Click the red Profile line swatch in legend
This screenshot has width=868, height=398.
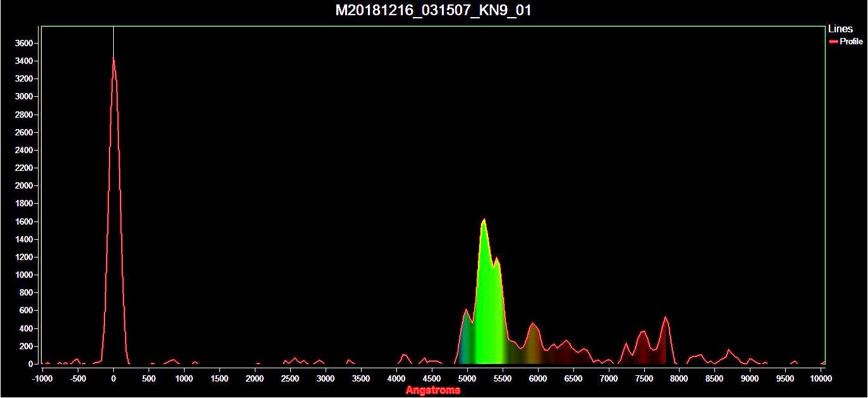833,42
